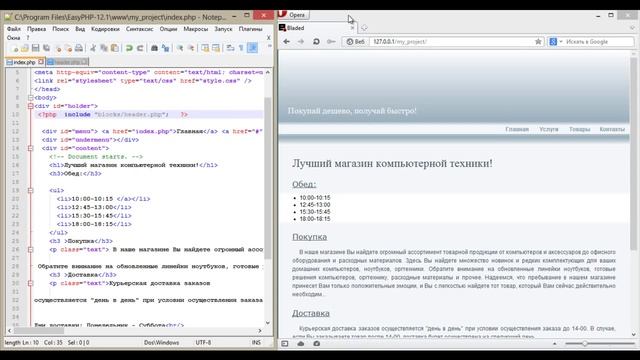Paste from clipboard toolbar icon
Screen dimensions: 640x360
click(115, 48)
